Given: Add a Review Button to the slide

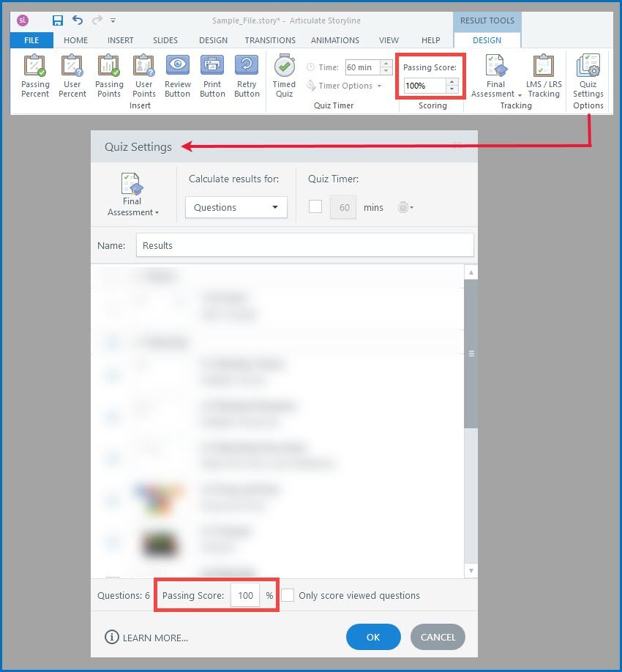Looking at the screenshot, I should (177, 76).
